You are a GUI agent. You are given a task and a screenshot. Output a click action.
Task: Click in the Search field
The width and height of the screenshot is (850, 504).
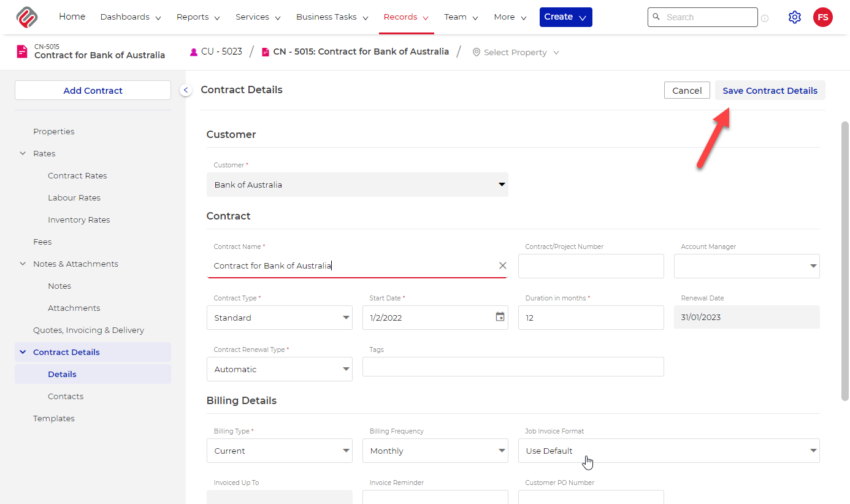[x=703, y=17]
